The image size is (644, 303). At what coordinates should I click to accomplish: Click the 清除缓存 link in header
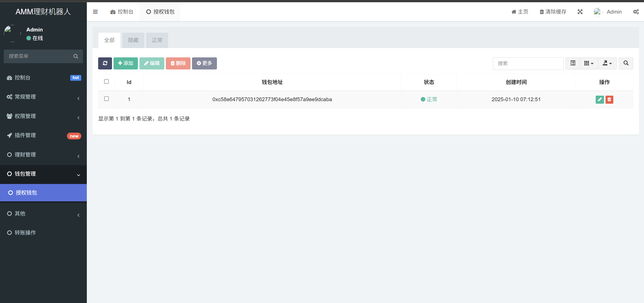[x=553, y=12]
